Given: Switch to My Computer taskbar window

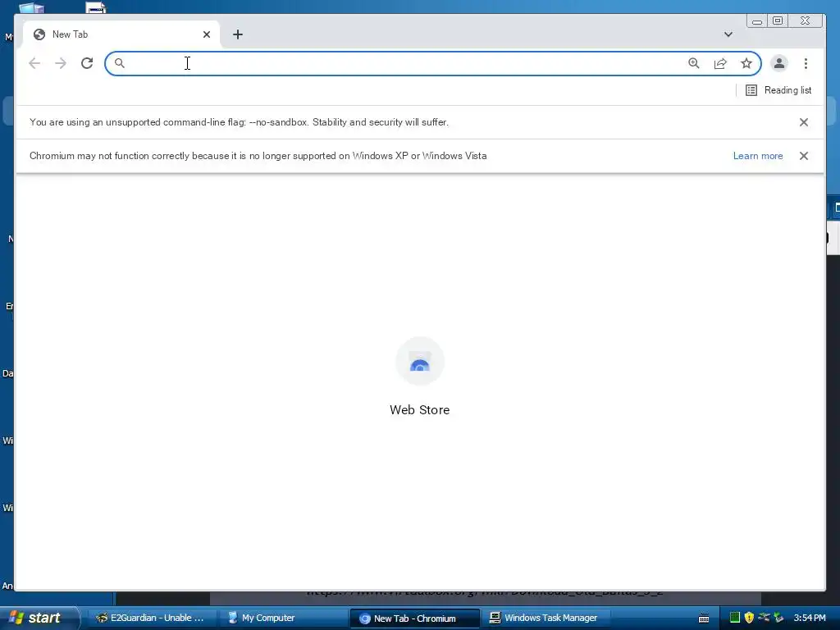Looking at the screenshot, I should (284, 618).
